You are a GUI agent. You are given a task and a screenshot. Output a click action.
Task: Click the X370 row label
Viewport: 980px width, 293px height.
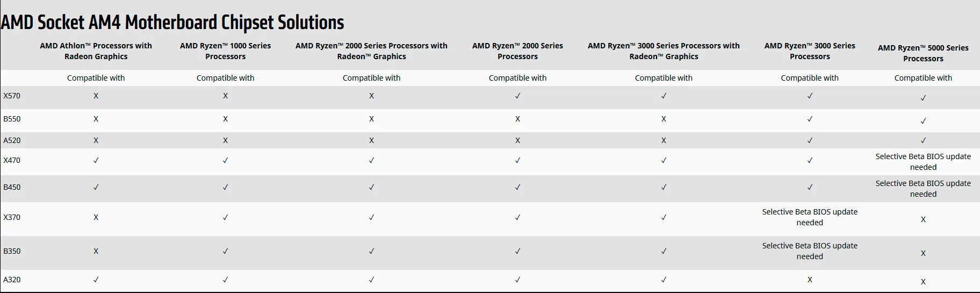pos(12,217)
